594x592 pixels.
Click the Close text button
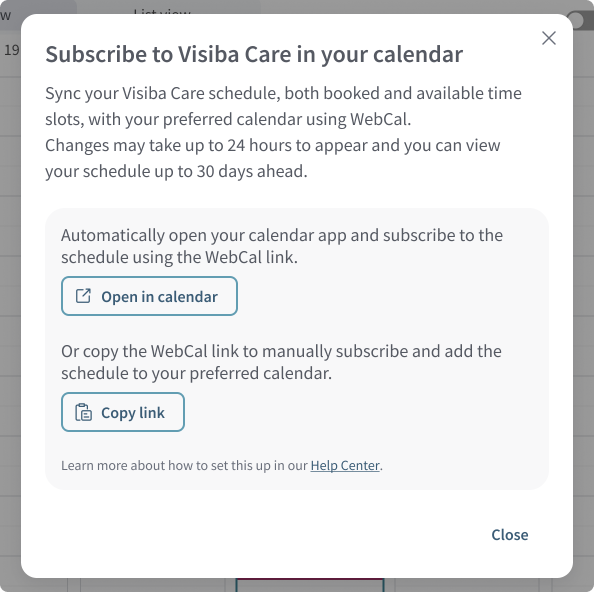[x=510, y=535]
